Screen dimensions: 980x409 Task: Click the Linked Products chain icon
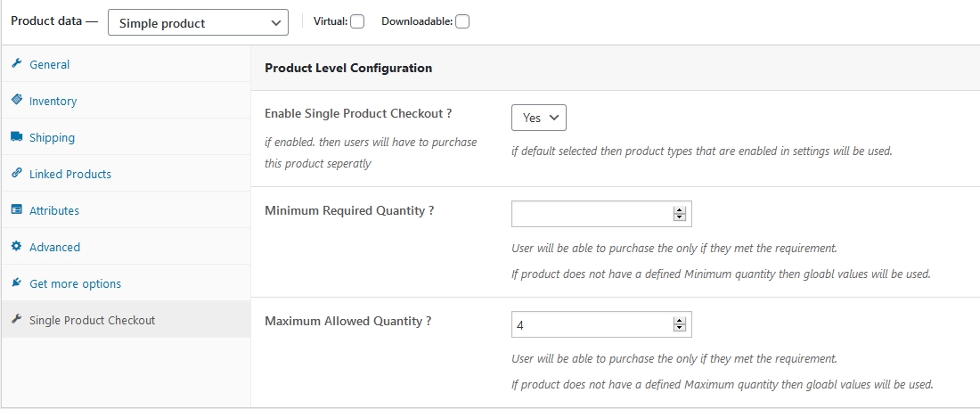coord(16,174)
